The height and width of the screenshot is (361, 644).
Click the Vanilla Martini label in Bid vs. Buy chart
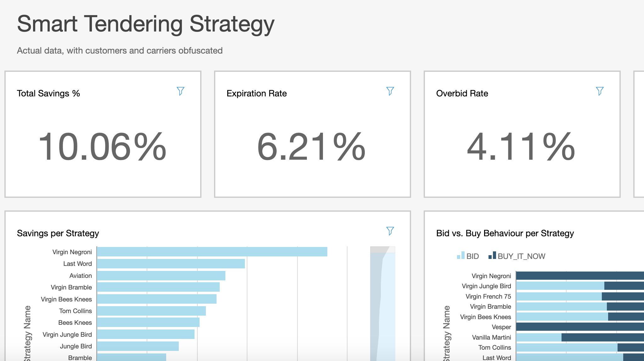(491, 337)
